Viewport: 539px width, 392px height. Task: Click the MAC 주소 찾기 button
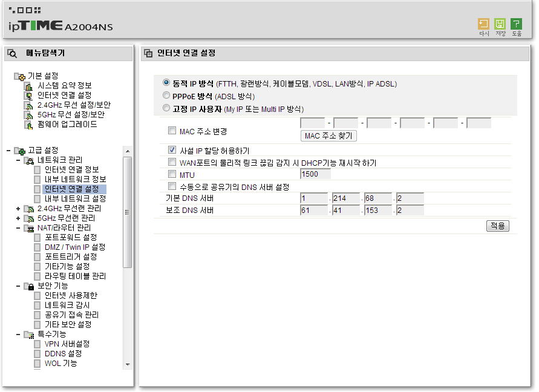click(x=328, y=136)
